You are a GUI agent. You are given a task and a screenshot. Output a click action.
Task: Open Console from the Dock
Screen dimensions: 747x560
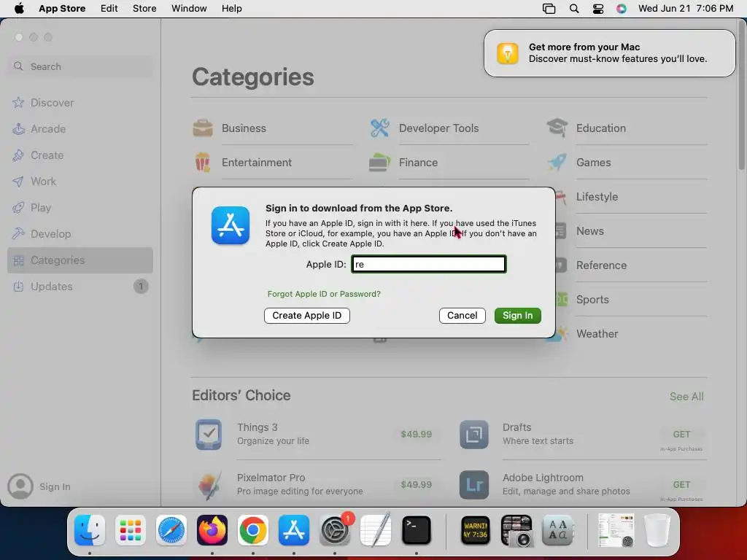pos(476,530)
